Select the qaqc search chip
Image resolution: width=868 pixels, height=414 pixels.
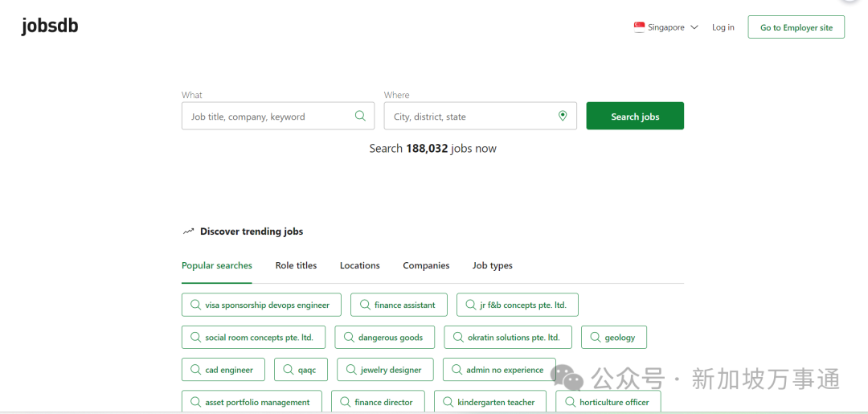pyautogui.click(x=301, y=370)
